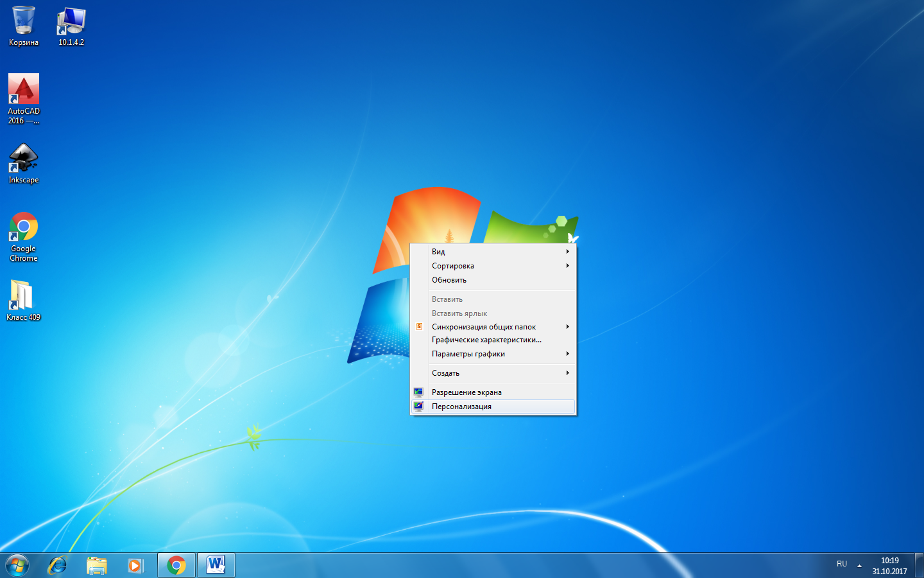
Task: Open Windows Media Player from the taskbar
Action: point(135,565)
